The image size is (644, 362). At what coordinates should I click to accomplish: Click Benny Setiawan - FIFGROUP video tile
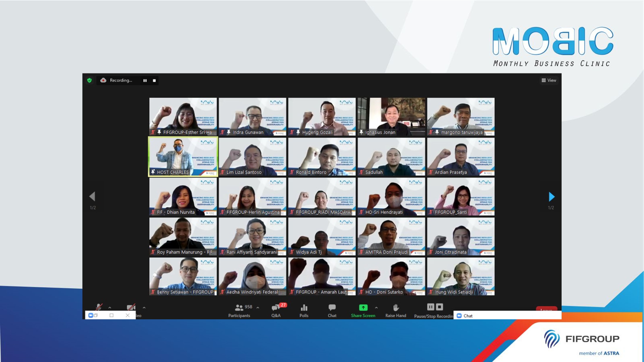click(183, 277)
